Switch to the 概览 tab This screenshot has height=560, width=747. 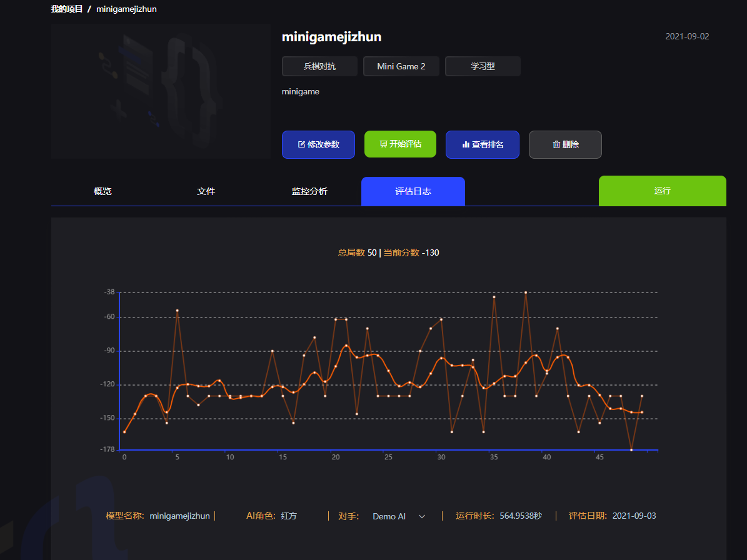[x=103, y=191]
